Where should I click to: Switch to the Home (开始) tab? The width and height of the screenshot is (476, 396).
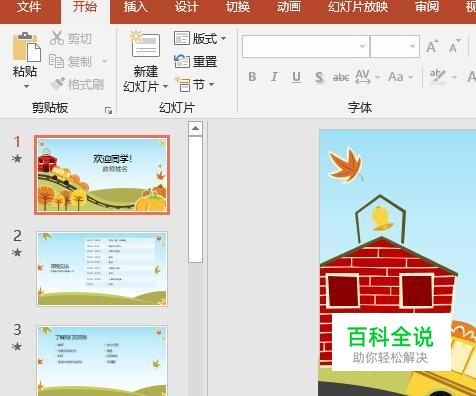[x=85, y=7]
